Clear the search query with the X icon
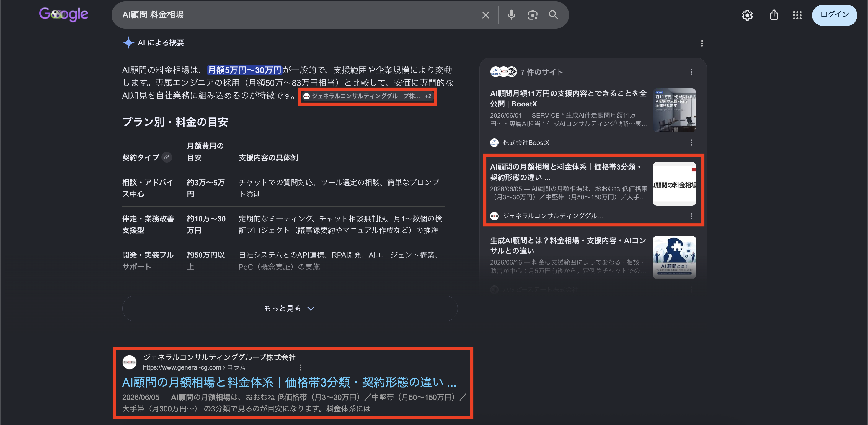Screen dimensions: 868x425 pos(486,15)
